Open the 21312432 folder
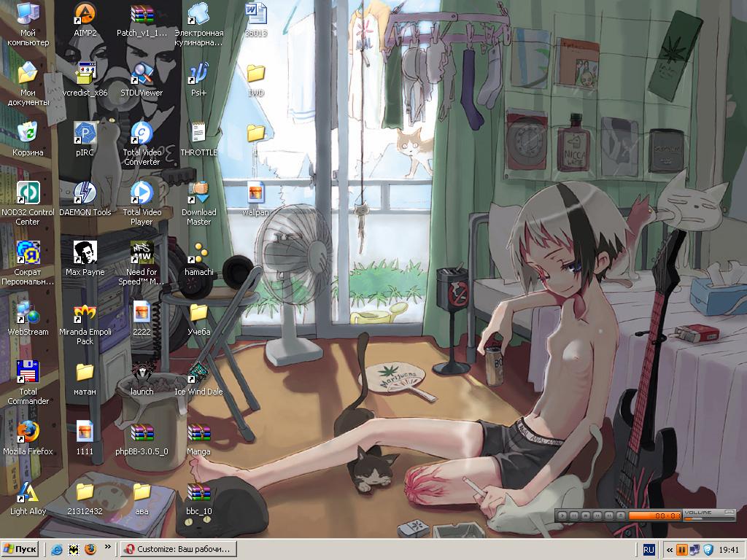 click(85, 500)
